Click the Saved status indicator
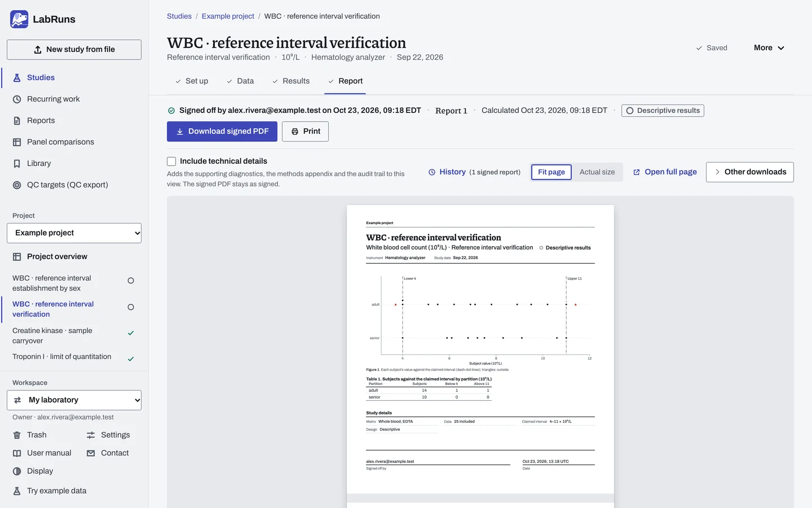812x508 pixels. click(x=712, y=48)
